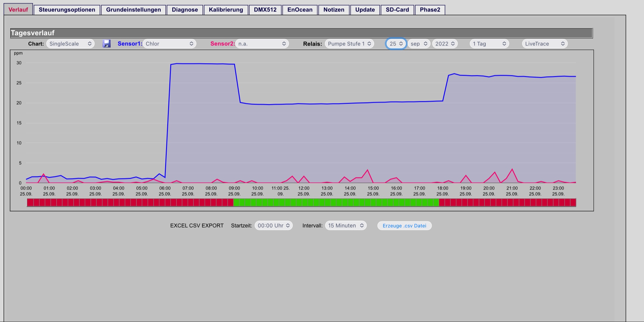The image size is (644, 322).
Task: Click the Erzeuge .csv Datei button
Action: tap(405, 226)
